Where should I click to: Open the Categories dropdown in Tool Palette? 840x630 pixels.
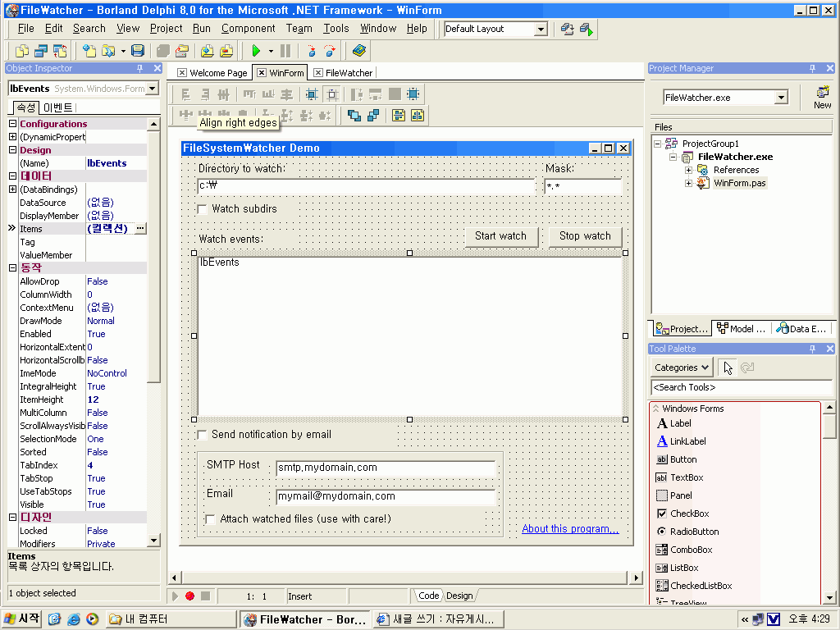pos(682,367)
